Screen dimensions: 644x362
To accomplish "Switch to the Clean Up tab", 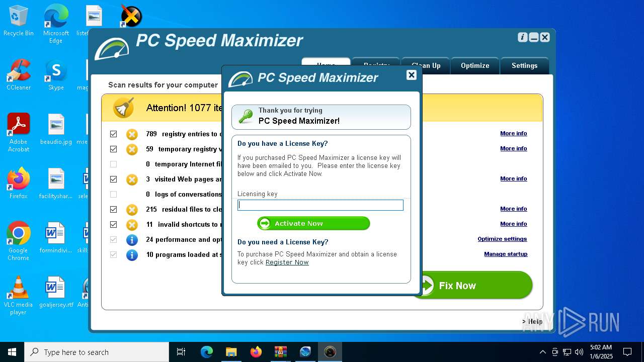I will click(426, 66).
